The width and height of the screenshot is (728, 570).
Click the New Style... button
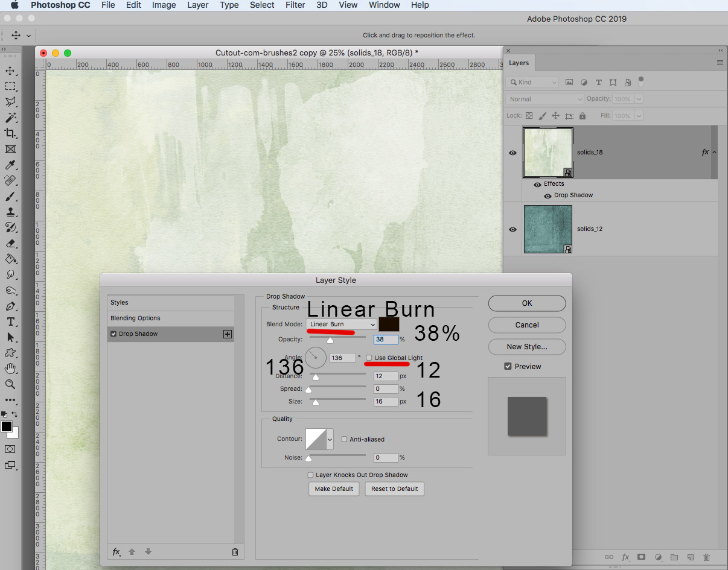[x=527, y=347]
